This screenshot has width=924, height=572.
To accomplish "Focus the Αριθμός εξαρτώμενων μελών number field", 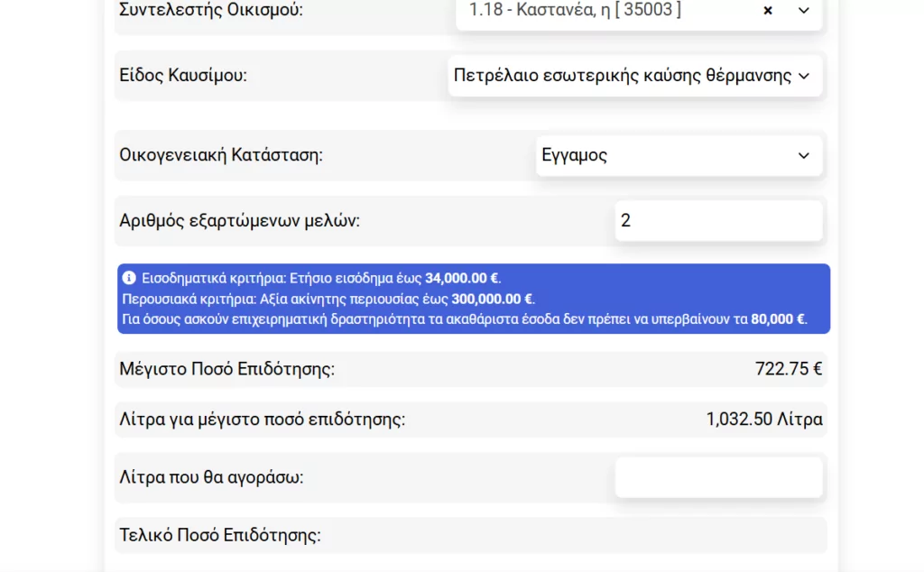I will coord(718,221).
